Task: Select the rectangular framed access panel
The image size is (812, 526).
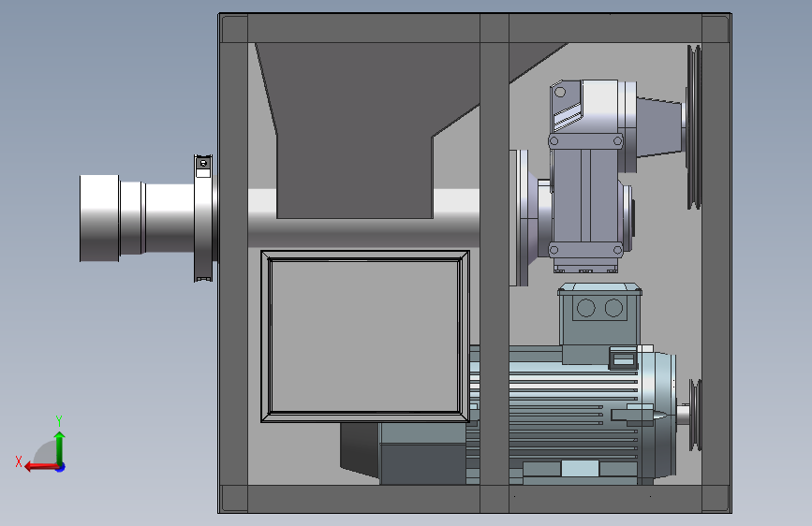Action: pos(365,337)
